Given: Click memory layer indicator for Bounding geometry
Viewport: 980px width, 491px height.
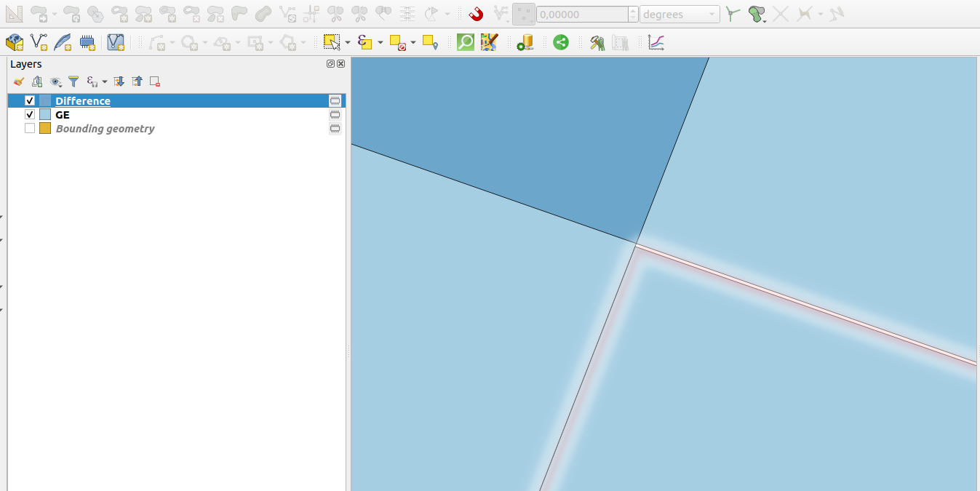Looking at the screenshot, I should click(x=335, y=128).
